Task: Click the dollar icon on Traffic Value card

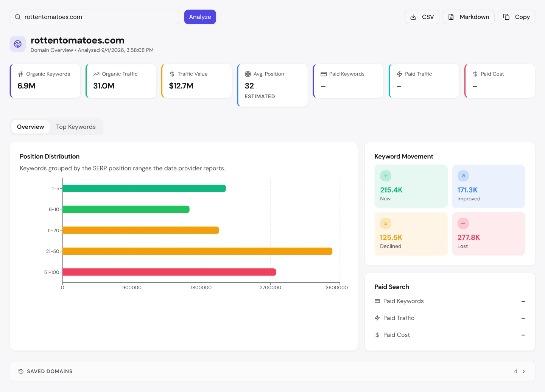Action: (x=172, y=74)
